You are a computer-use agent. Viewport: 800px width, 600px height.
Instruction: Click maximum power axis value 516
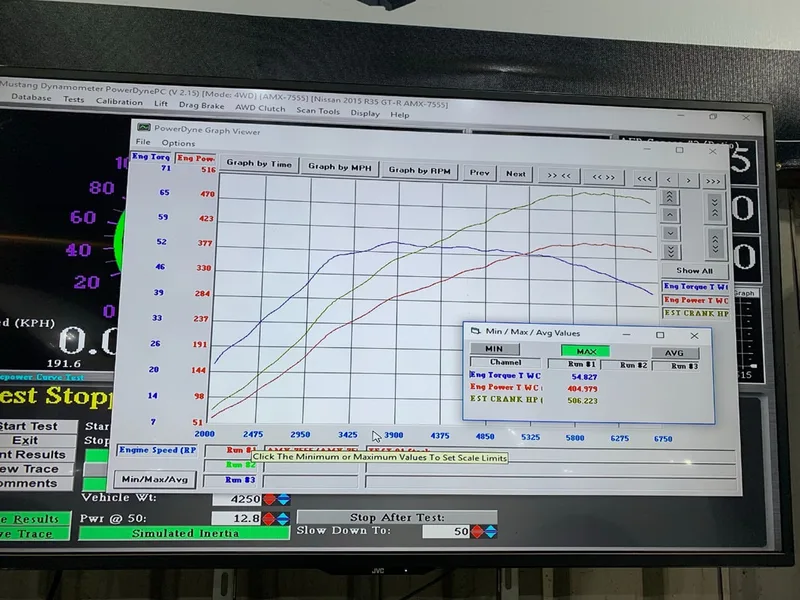pos(208,169)
